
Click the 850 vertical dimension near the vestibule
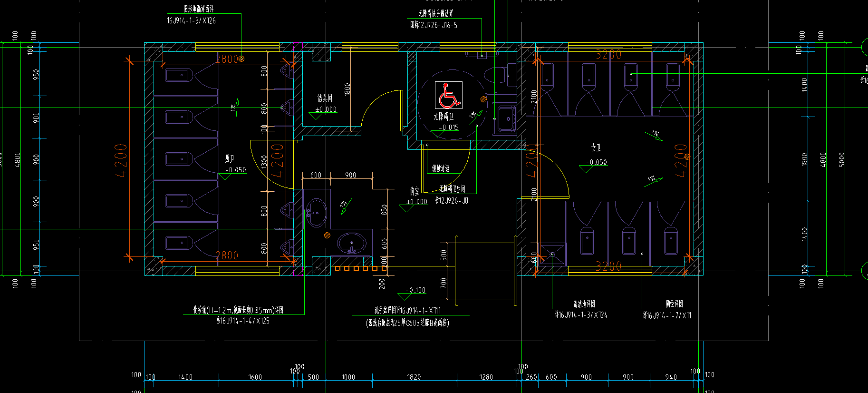coord(385,210)
